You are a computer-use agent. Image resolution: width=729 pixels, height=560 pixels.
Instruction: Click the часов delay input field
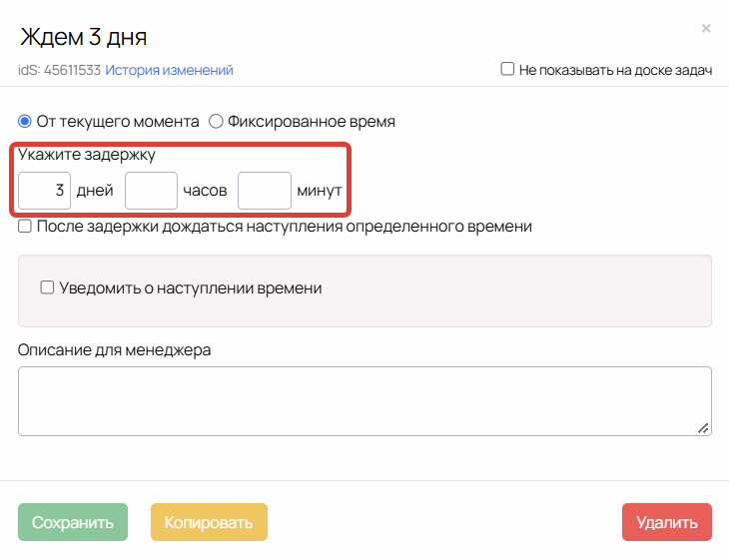pos(151,191)
